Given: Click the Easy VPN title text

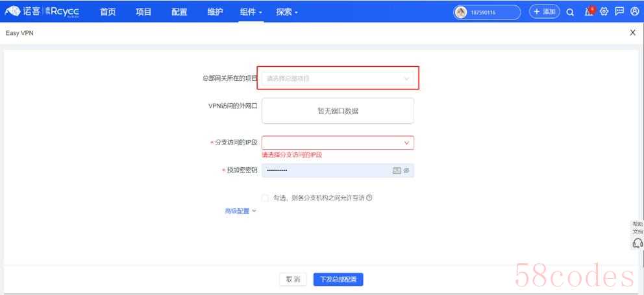Looking at the screenshot, I should (x=19, y=33).
